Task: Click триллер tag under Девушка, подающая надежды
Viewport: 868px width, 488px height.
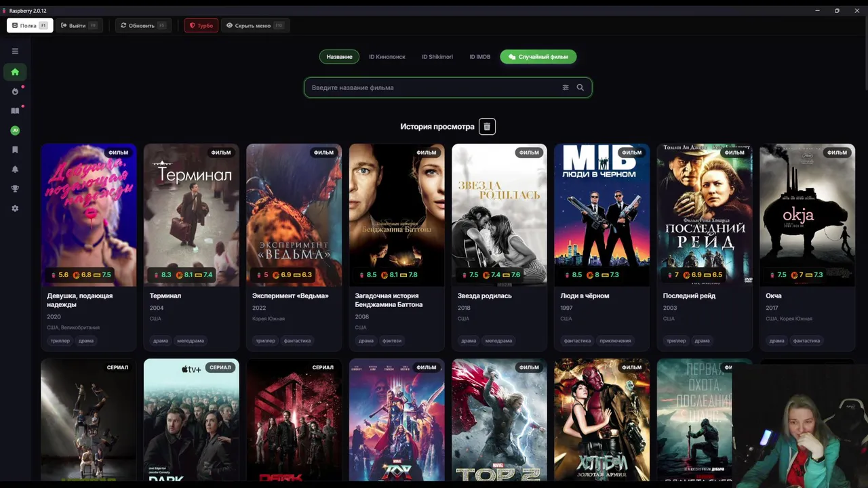Action: coord(60,341)
